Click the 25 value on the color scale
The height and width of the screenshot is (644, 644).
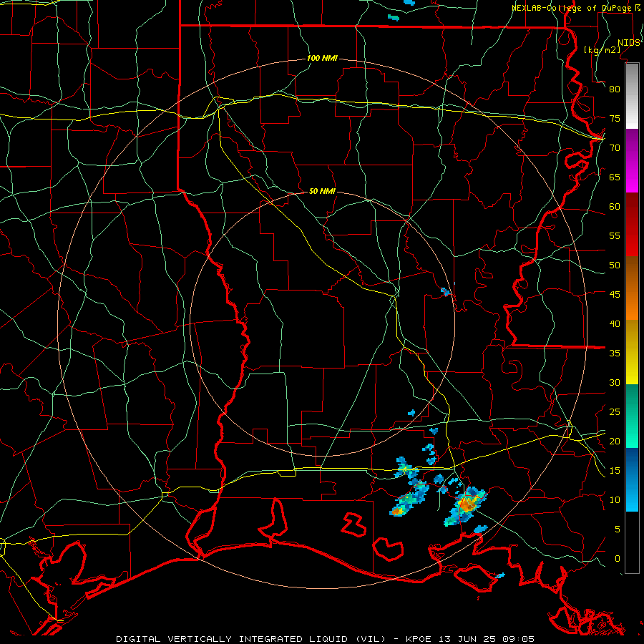pyautogui.click(x=615, y=412)
